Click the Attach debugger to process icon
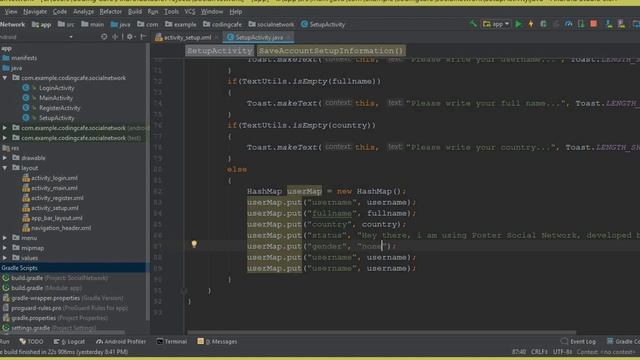The height and width of the screenshot is (360, 640). tap(581, 24)
